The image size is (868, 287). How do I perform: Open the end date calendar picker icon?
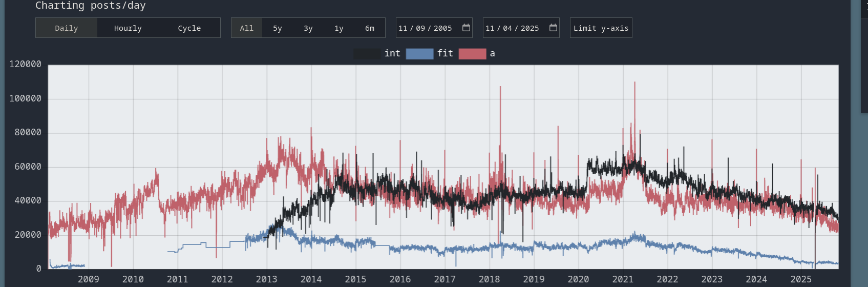coord(553,28)
